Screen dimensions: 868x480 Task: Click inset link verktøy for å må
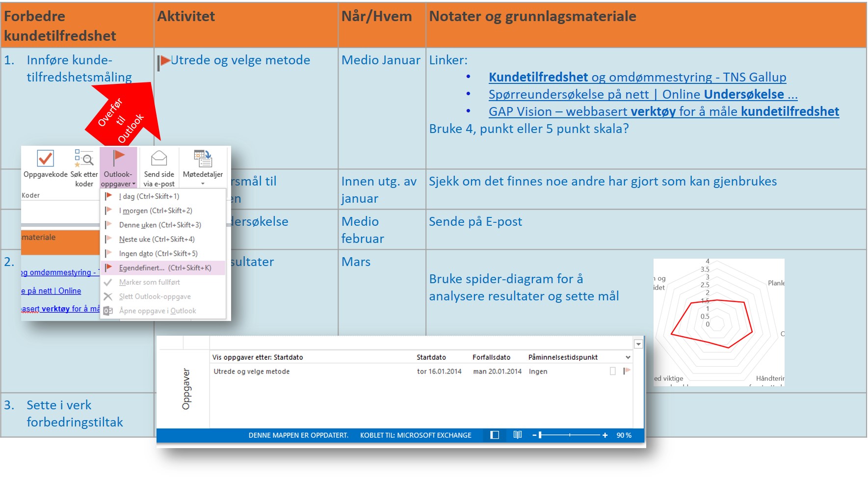[60, 309]
